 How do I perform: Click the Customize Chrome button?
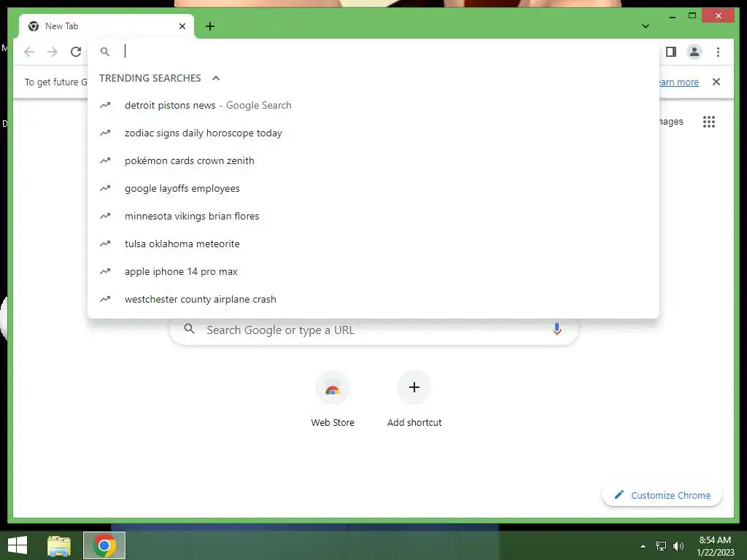662,495
